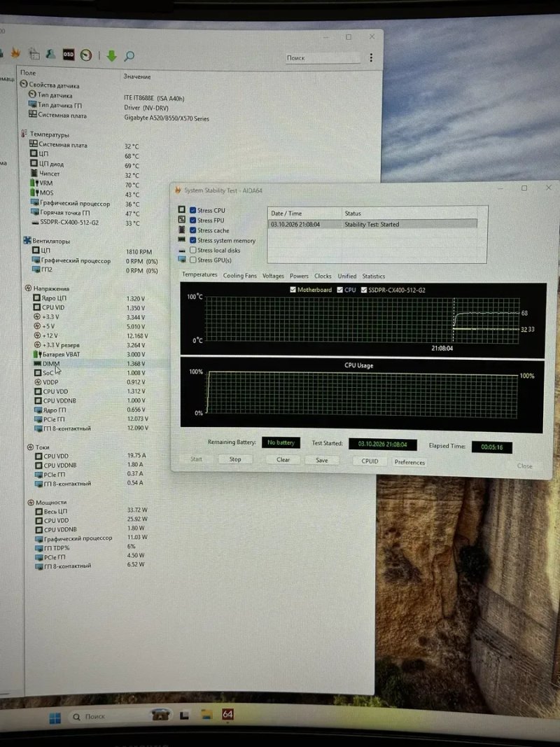Click the Напряжения section icon
Viewport: 560px width, 747px height.
(28, 288)
